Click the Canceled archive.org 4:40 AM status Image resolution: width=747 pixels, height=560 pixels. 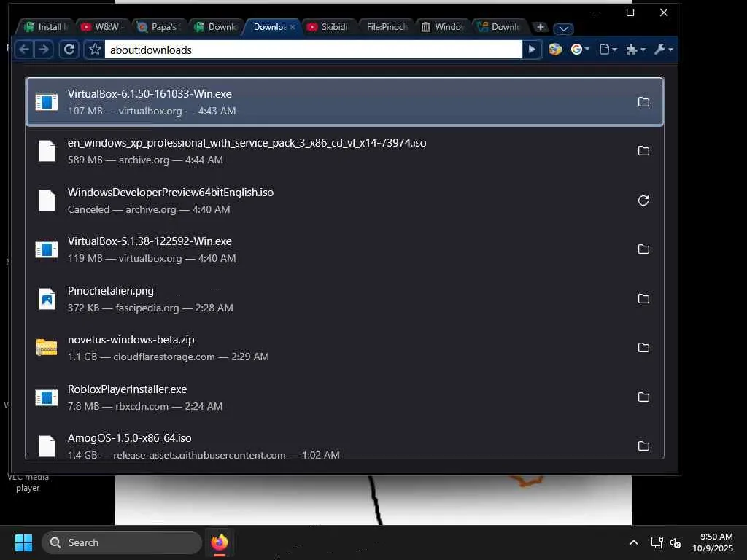(x=149, y=209)
